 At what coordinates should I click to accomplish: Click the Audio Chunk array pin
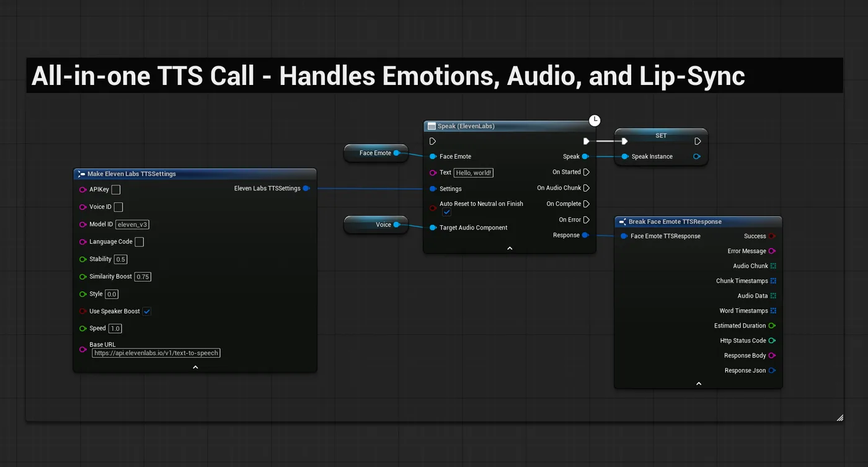[773, 266]
